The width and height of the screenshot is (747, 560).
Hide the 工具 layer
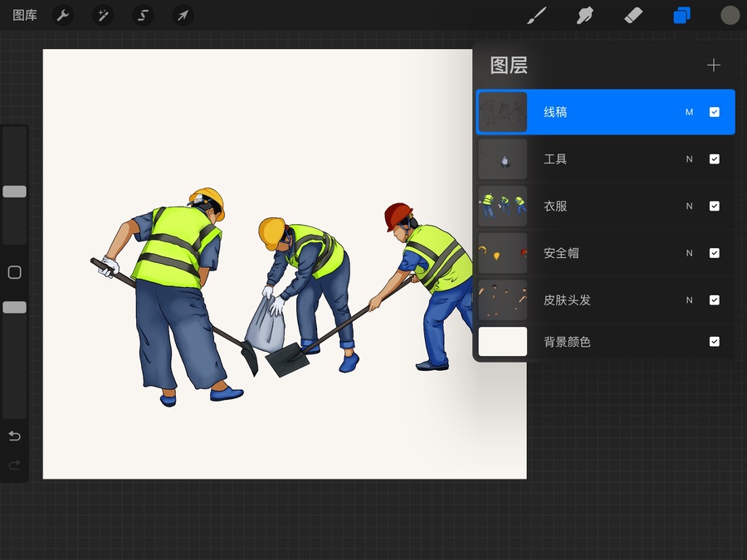pyautogui.click(x=714, y=159)
